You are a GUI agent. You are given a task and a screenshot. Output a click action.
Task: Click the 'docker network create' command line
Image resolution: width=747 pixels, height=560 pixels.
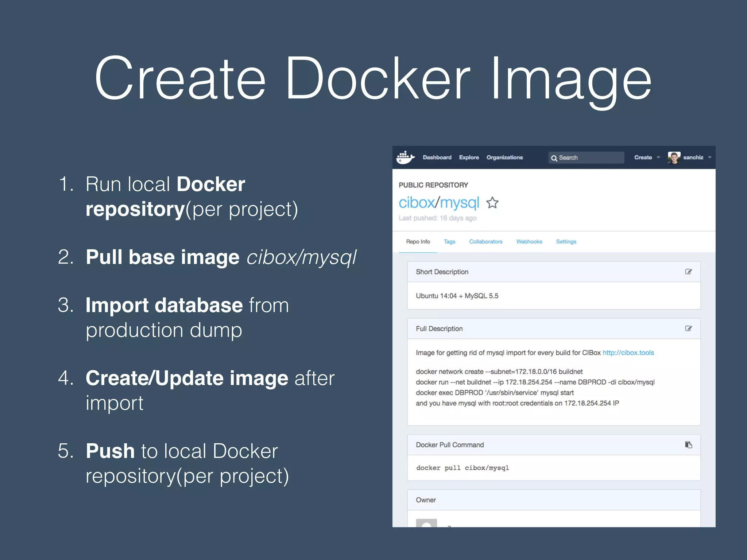(x=499, y=372)
